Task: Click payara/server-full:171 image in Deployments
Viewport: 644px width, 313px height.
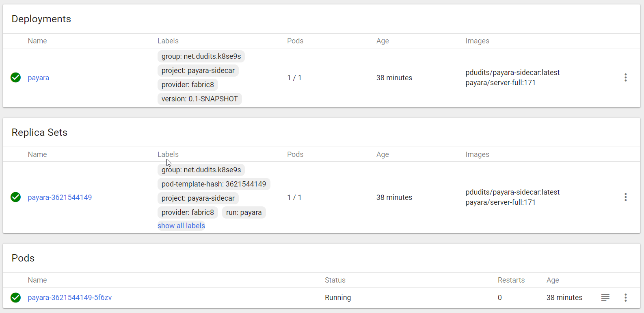Action: 500,83
